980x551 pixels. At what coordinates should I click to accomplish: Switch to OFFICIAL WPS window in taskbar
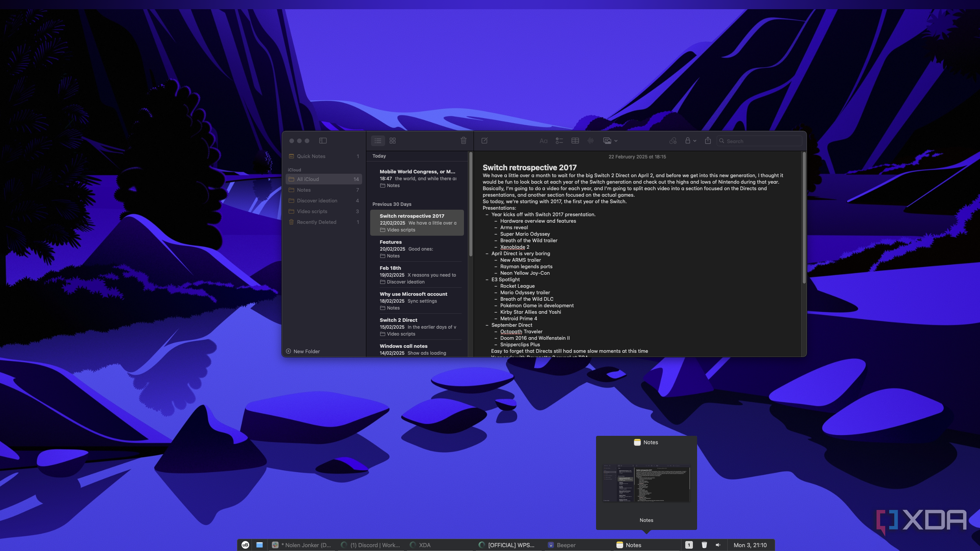tap(508, 545)
